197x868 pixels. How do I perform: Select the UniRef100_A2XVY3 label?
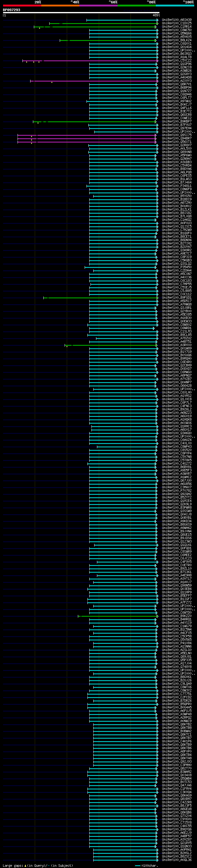(176, 81)
